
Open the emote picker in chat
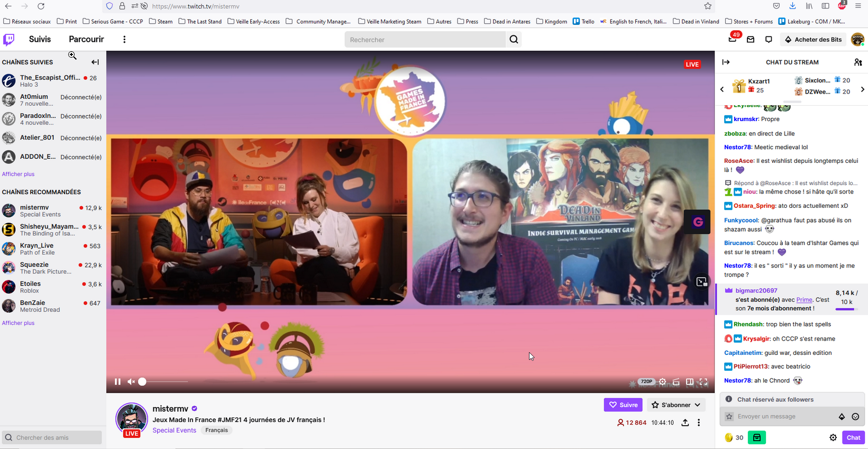click(855, 417)
